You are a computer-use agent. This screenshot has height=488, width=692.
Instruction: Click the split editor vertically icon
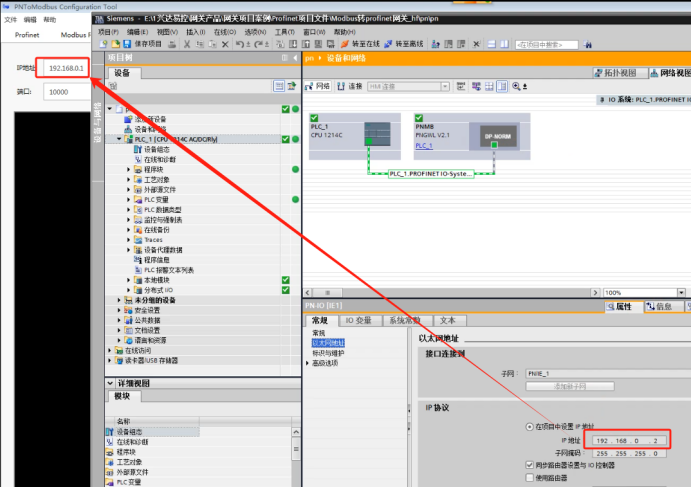coord(504,44)
